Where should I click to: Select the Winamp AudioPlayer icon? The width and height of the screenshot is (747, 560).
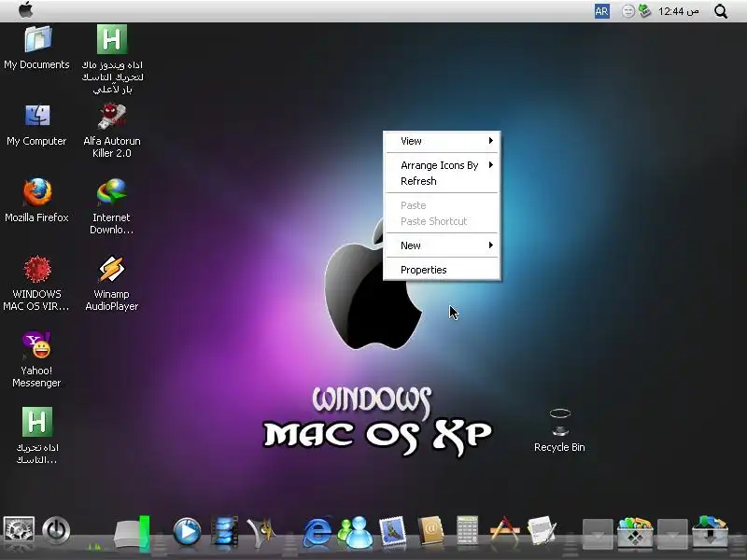pos(111,284)
